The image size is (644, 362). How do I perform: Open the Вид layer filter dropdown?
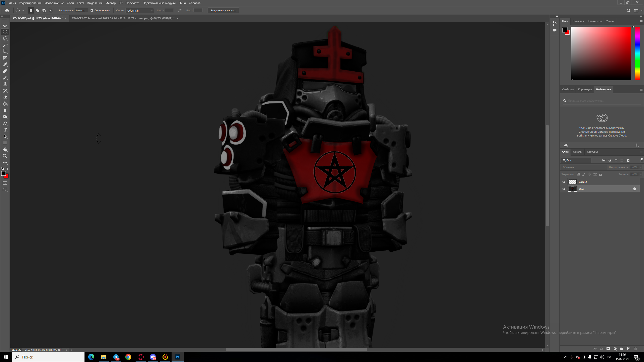coord(576,160)
